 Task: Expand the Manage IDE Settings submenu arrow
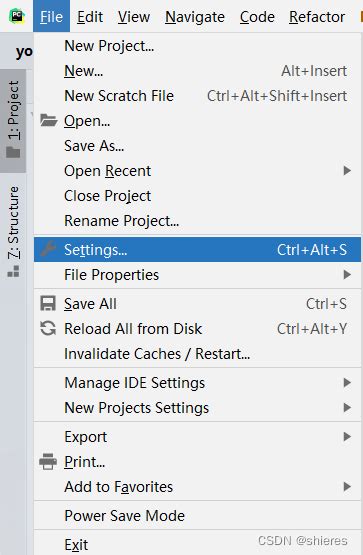click(347, 383)
